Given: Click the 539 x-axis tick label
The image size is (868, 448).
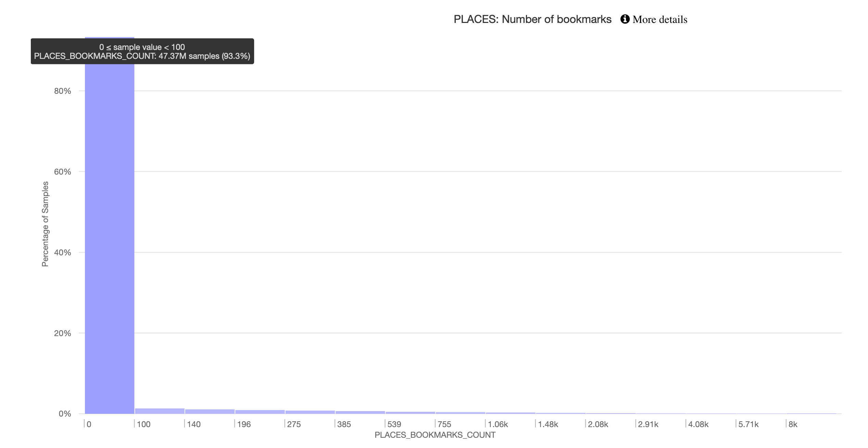Looking at the screenshot, I should pos(394,424).
